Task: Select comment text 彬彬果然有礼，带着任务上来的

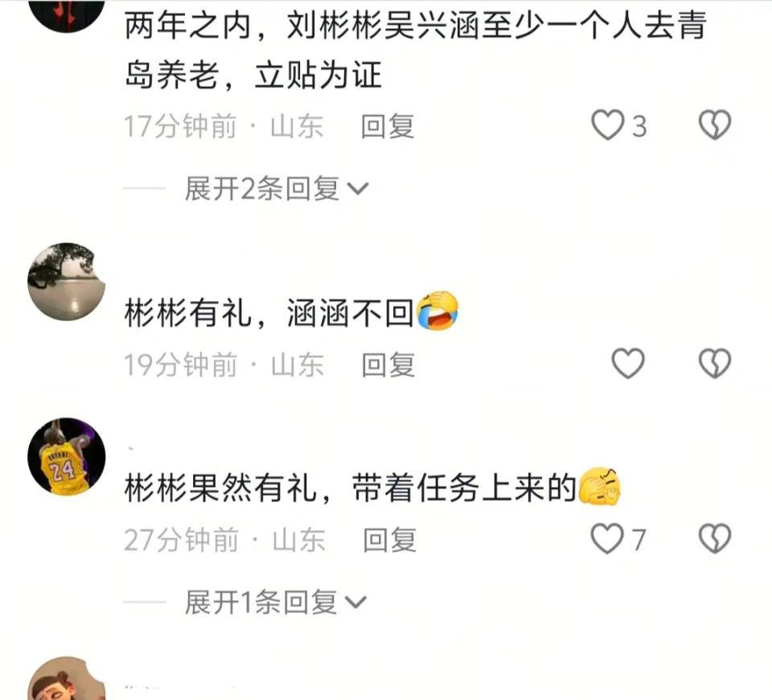Action: (372, 488)
